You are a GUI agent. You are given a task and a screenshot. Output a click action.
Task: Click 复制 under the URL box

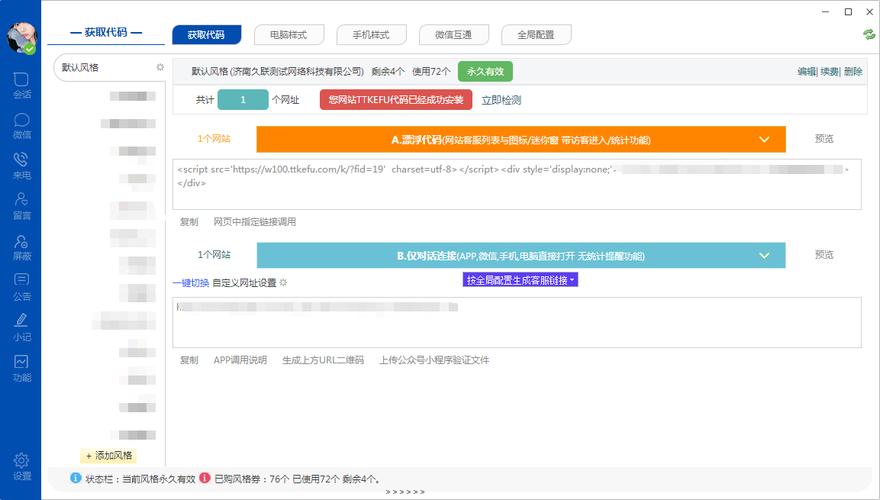(x=189, y=360)
